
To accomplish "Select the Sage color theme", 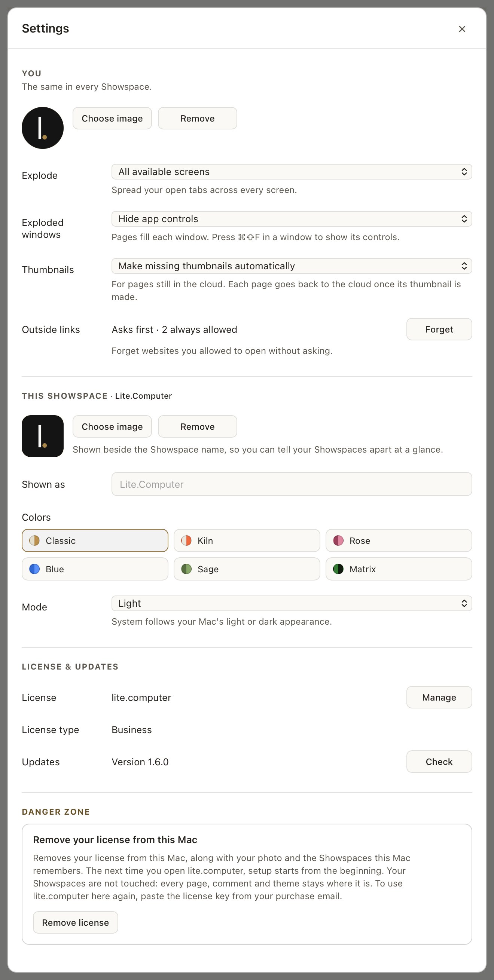I will [247, 569].
